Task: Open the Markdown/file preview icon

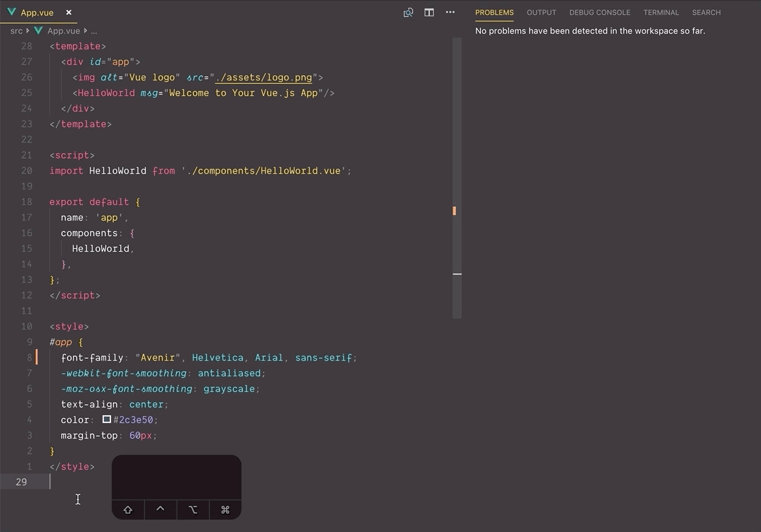Action: click(x=408, y=12)
